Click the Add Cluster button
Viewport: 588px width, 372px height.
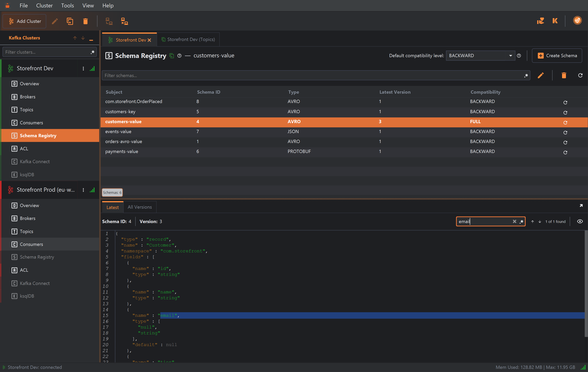24,21
